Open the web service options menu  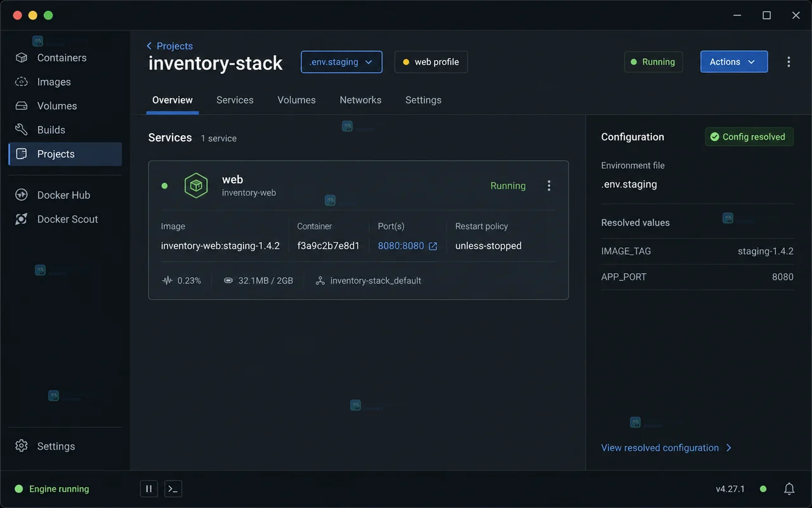click(549, 186)
